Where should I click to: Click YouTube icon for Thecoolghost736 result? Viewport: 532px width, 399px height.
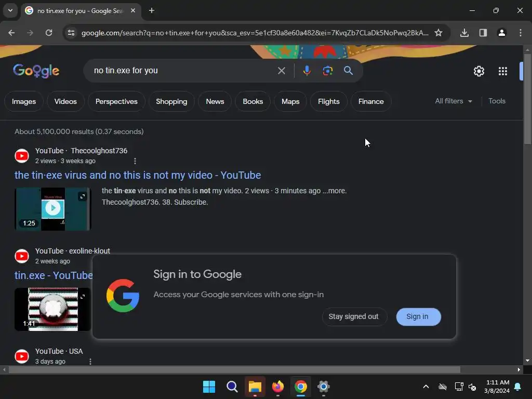(22, 156)
